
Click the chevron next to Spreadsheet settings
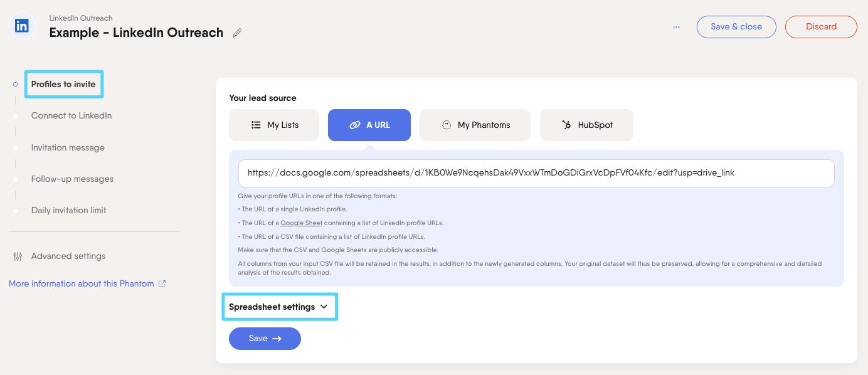(324, 307)
